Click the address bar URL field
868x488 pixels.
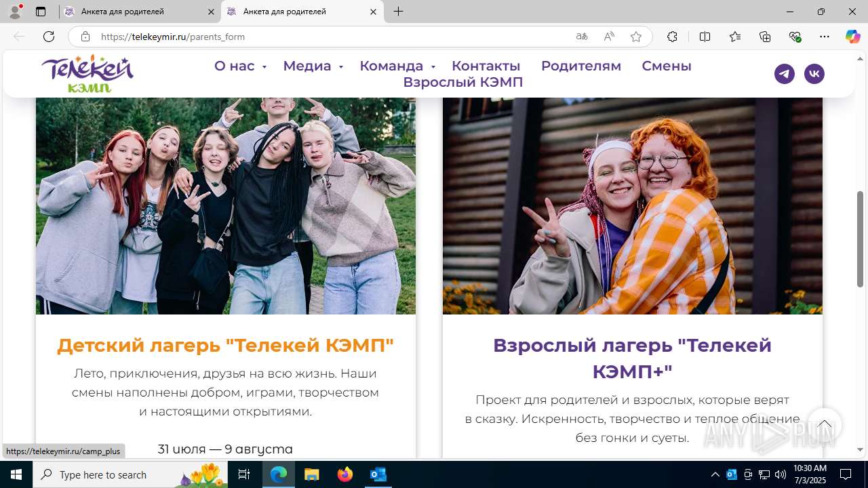pyautogui.click(x=332, y=37)
